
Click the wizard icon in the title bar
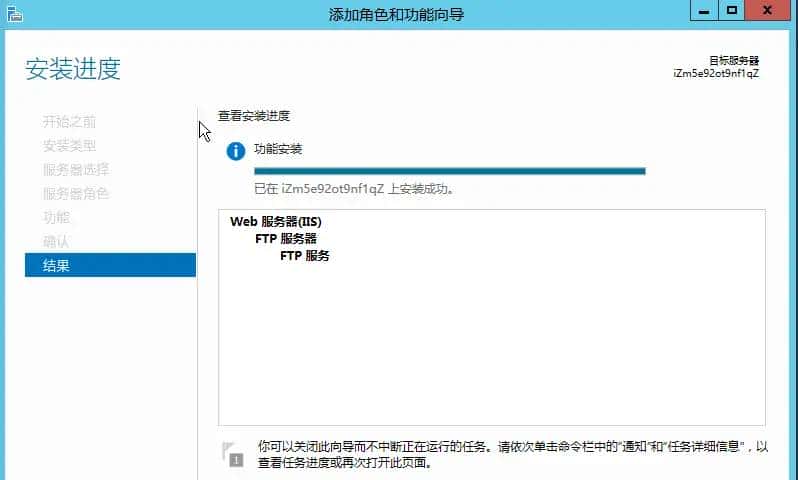click(x=15, y=14)
